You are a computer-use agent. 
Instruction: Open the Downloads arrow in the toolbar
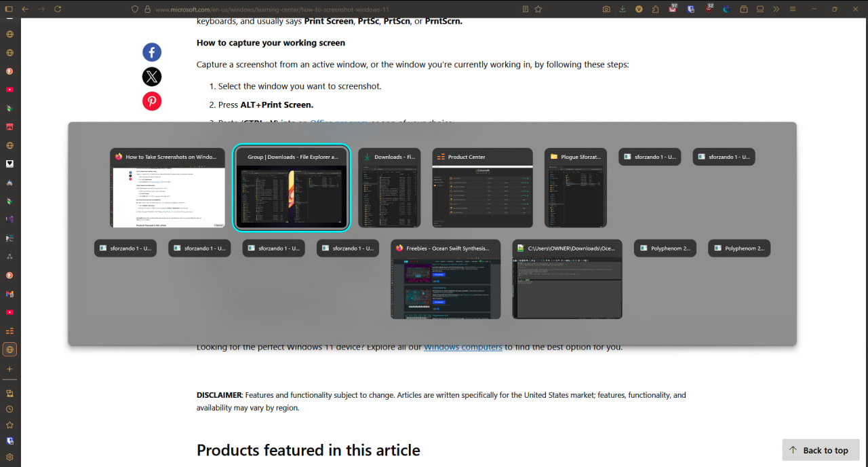tap(623, 9)
